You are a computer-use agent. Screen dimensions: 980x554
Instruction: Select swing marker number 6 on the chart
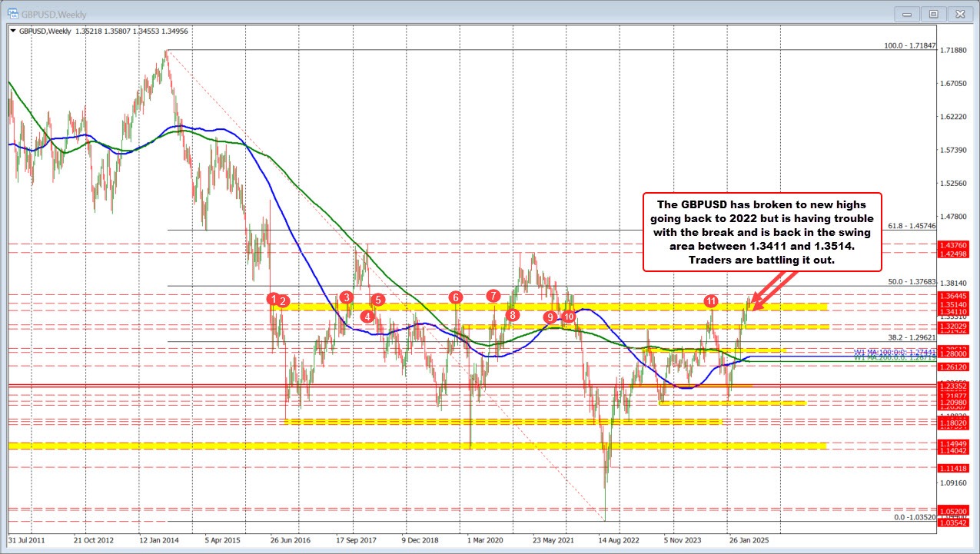point(455,296)
